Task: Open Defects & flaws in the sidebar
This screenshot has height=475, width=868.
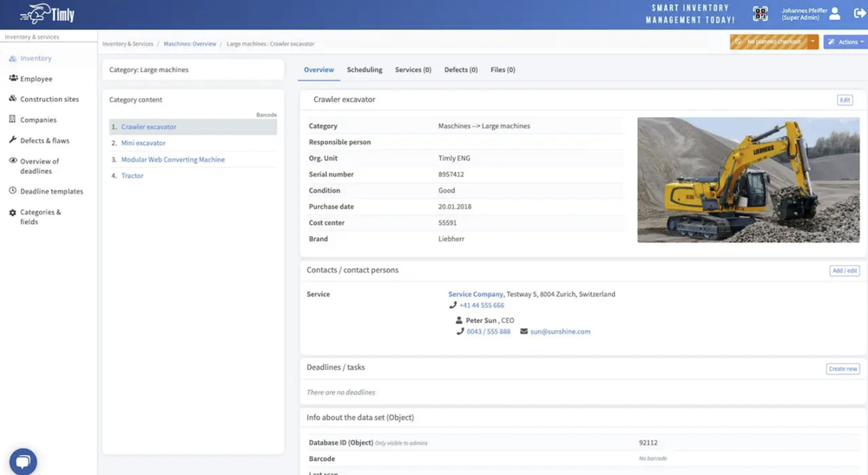Action: click(45, 141)
